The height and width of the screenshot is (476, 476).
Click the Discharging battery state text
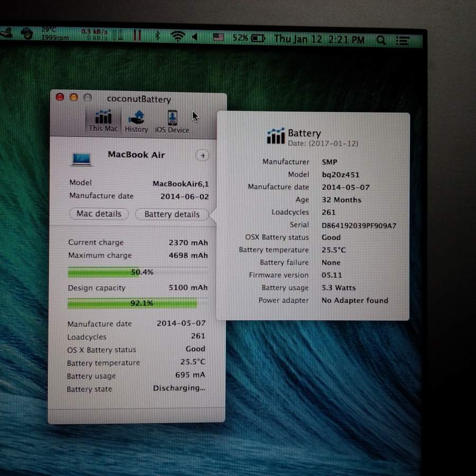tap(179, 388)
